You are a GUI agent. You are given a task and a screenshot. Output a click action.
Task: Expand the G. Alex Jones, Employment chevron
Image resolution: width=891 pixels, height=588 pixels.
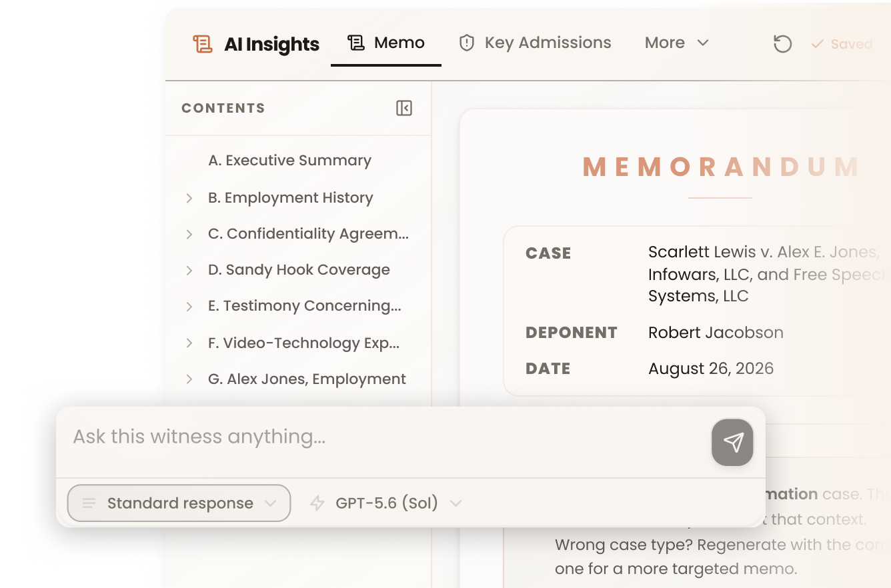tap(189, 379)
